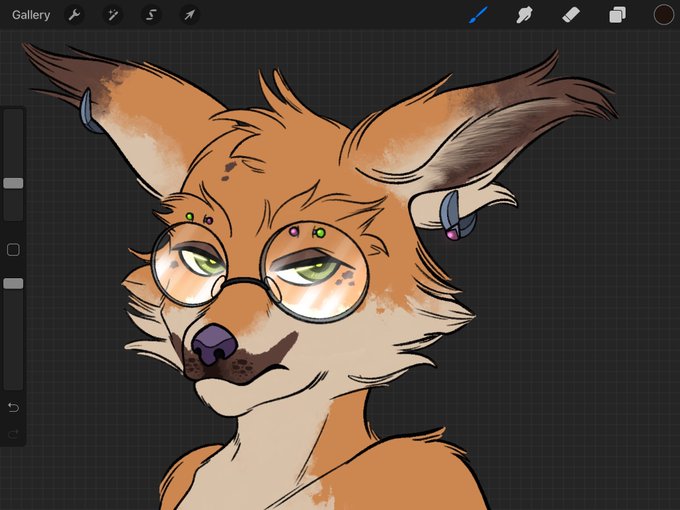
Task: Select the Brush tool
Action: point(478,15)
